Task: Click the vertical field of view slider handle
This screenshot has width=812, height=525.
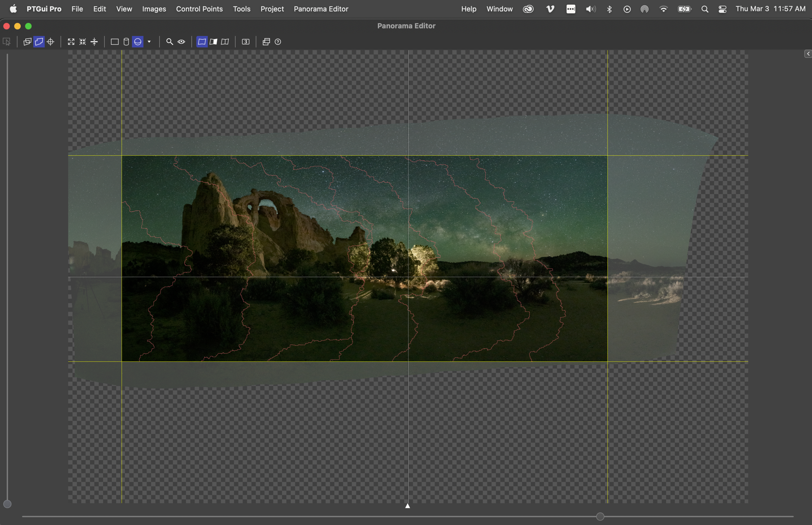Action: click(x=7, y=504)
